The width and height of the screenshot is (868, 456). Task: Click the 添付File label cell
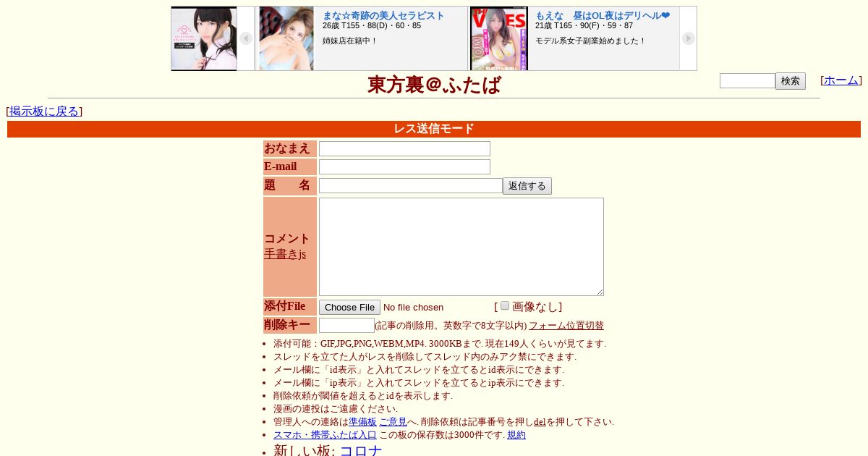pyautogui.click(x=290, y=306)
